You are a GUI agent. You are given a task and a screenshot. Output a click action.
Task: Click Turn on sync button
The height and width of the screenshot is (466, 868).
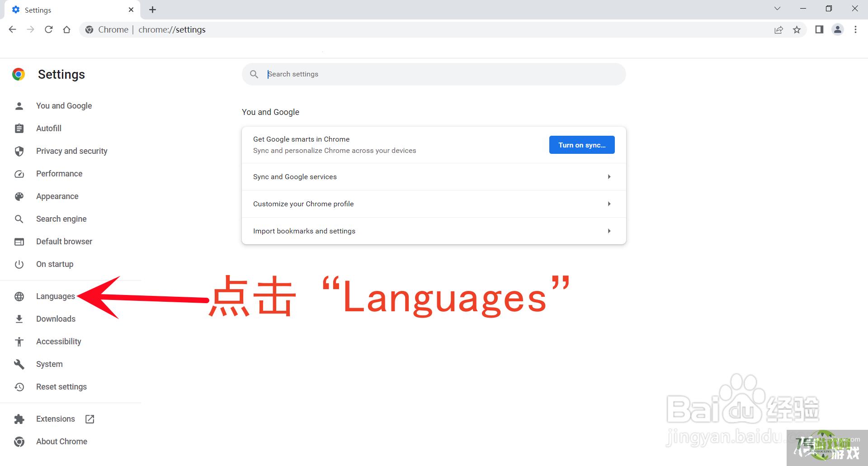click(x=582, y=145)
